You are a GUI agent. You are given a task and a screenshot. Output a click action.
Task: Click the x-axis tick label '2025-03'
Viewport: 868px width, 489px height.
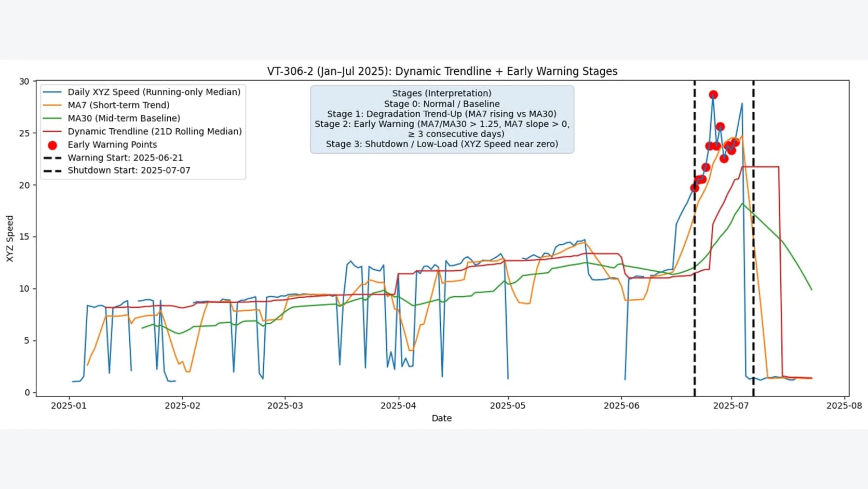pos(285,405)
